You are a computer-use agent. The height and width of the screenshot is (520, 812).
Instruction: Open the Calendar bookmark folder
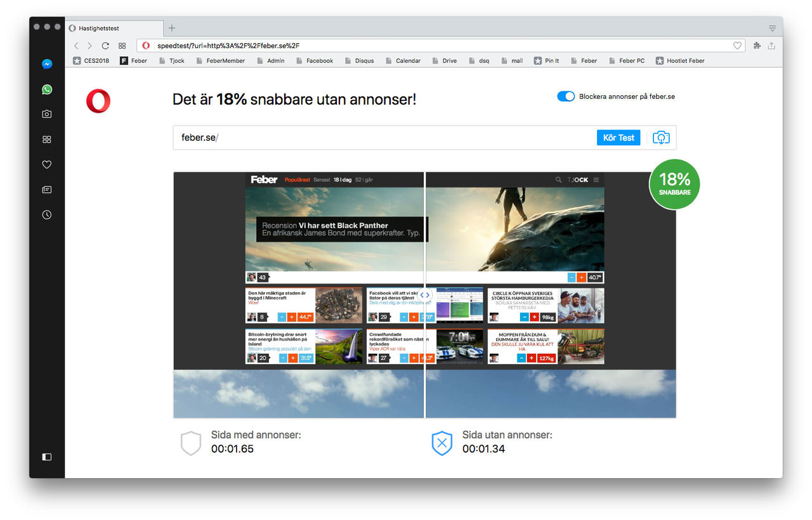point(402,61)
